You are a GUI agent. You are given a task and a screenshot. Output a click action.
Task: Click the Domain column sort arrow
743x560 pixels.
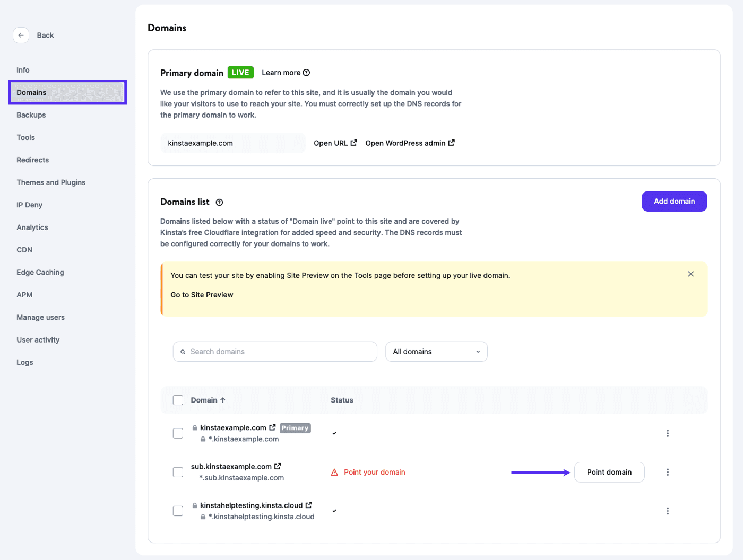coord(222,400)
